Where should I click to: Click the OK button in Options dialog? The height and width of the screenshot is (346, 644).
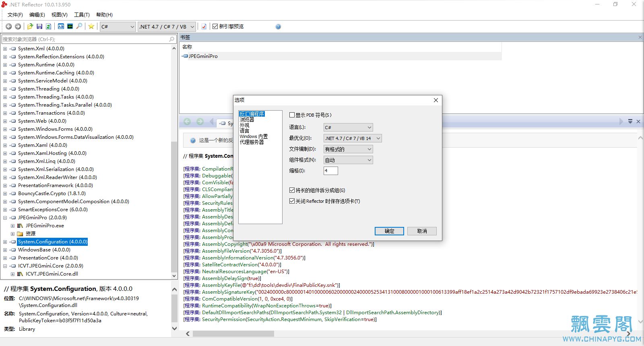[389, 231]
